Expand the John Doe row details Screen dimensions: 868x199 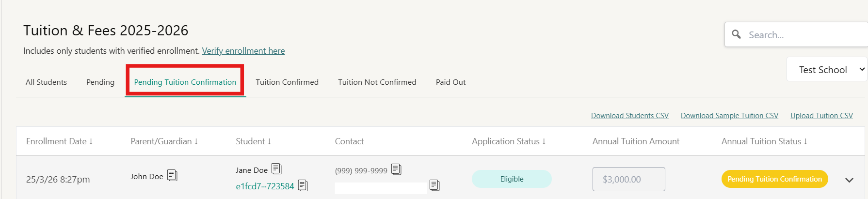pyautogui.click(x=849, y=180)
